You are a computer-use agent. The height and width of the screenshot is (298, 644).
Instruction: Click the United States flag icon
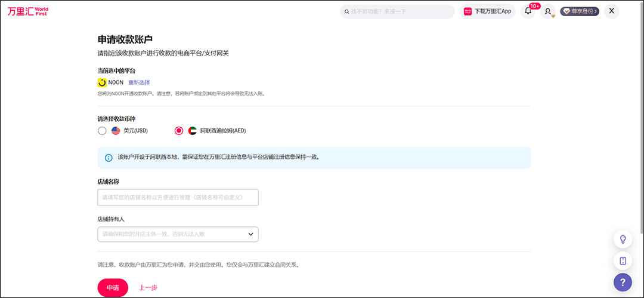click(116, 131)
